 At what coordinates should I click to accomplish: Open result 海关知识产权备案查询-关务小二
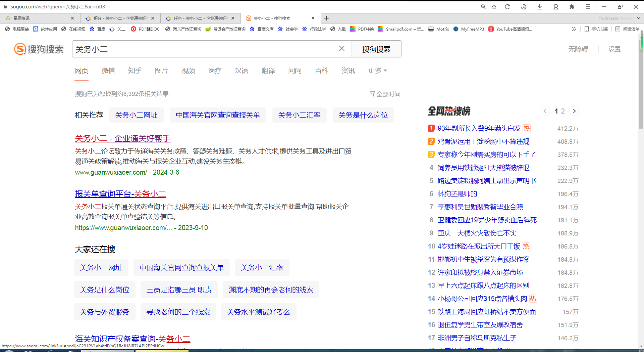[x=132, y=339]
